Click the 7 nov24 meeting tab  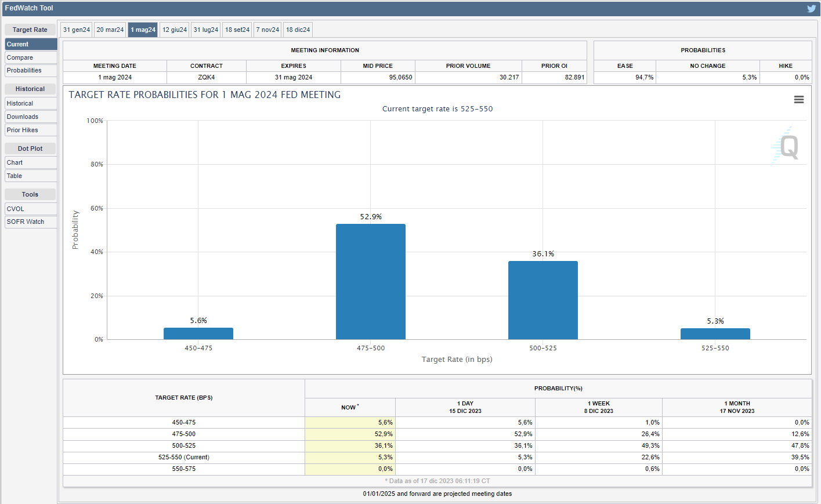click(x=267, y=30)
